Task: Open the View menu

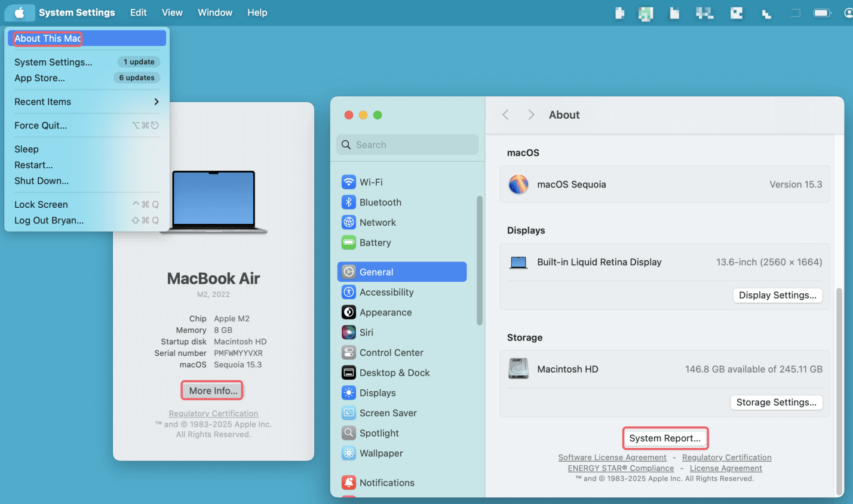Action: pyautogui.click(x=171, y=12)
